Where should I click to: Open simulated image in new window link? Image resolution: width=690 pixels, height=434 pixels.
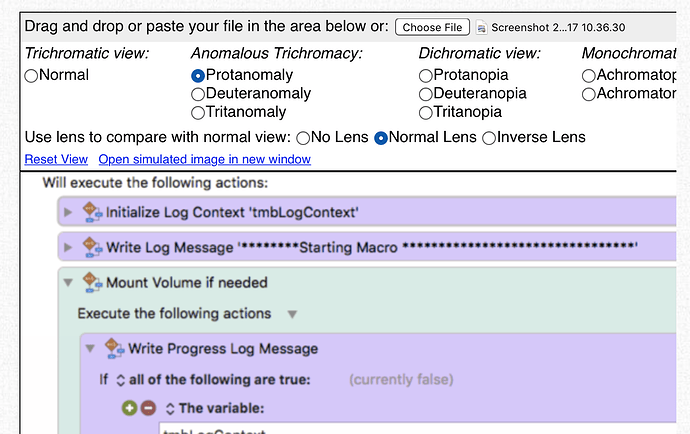[x=205, y=159]
